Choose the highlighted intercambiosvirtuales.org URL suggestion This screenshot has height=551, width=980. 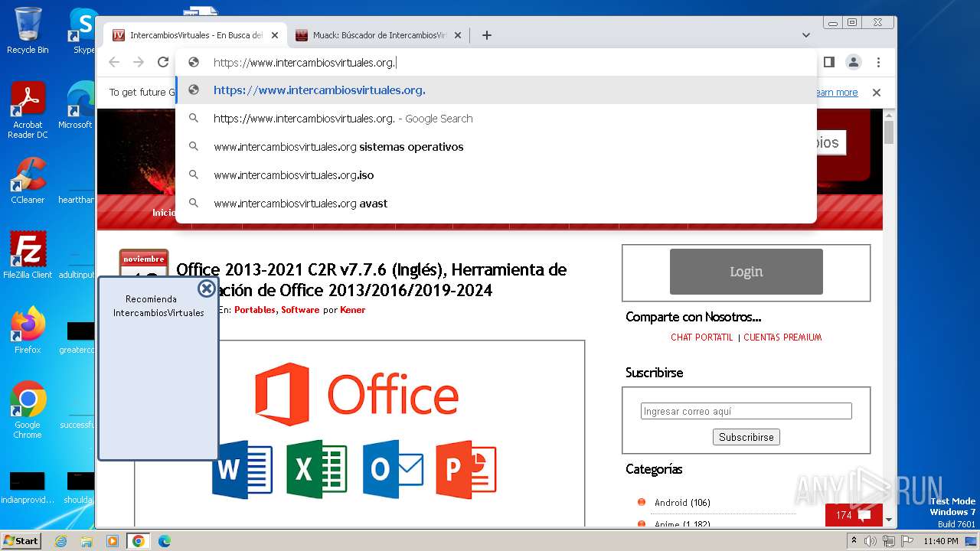(x=496, y=90)
